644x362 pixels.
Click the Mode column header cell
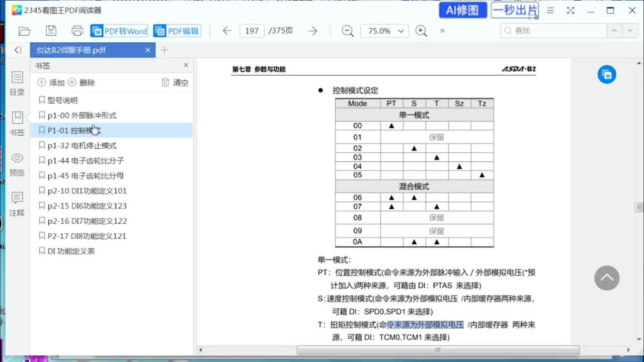click(358, 104)
